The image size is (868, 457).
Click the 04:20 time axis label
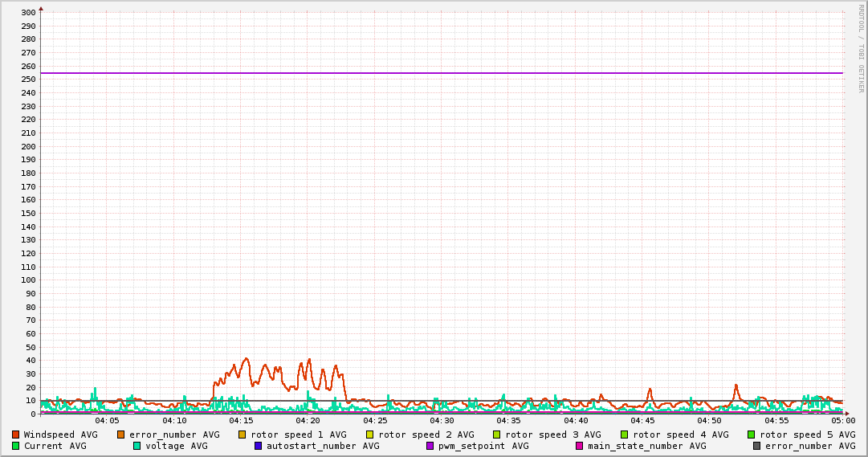click(308, 421)
